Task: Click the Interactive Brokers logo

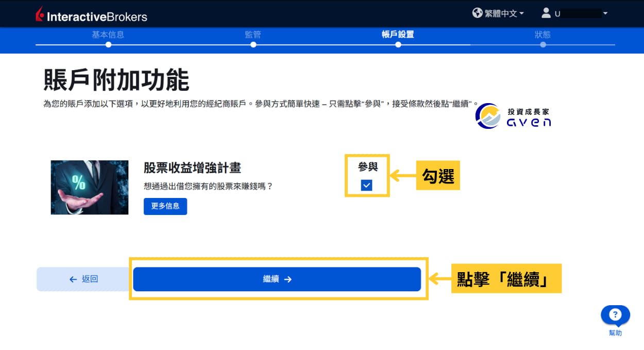Action: click(x=91, y=14)
